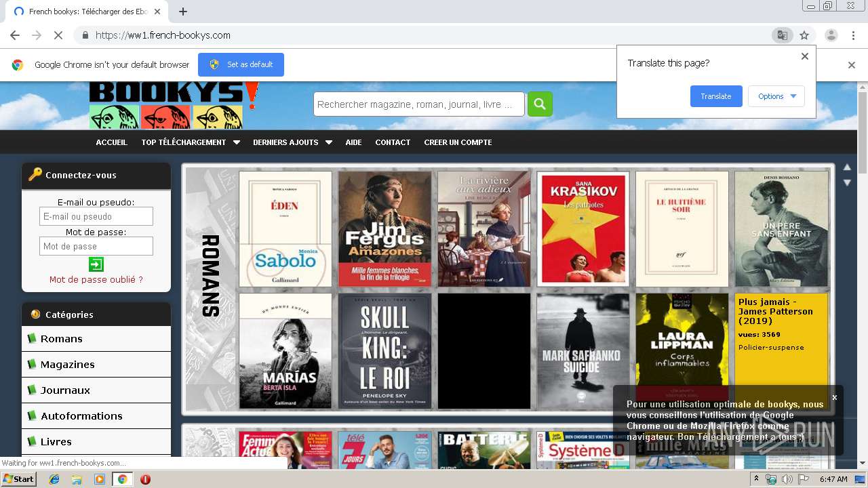Viewport: 868px width, 488px height.
Task: Dismiss the default browser infobar
Action: coord(852,65)
